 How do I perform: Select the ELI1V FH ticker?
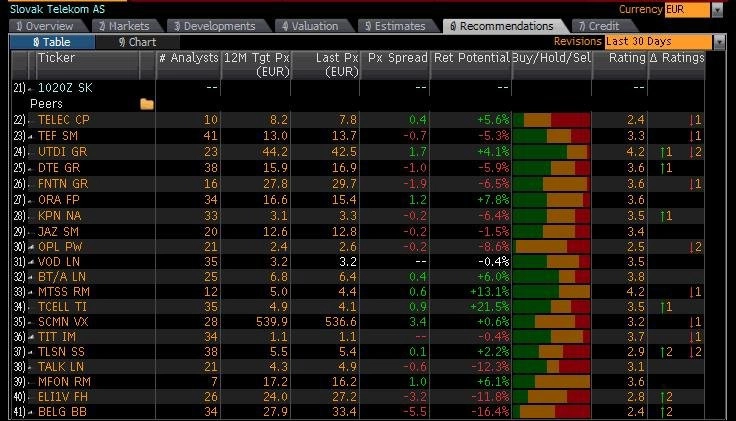point(63,397)
